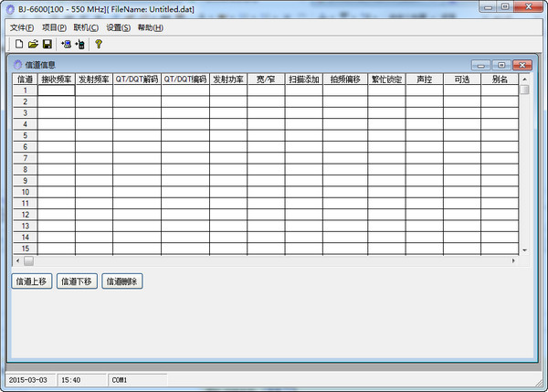Click the Save floppy disk icon
548x392 pixels.
tap(47, 44)
